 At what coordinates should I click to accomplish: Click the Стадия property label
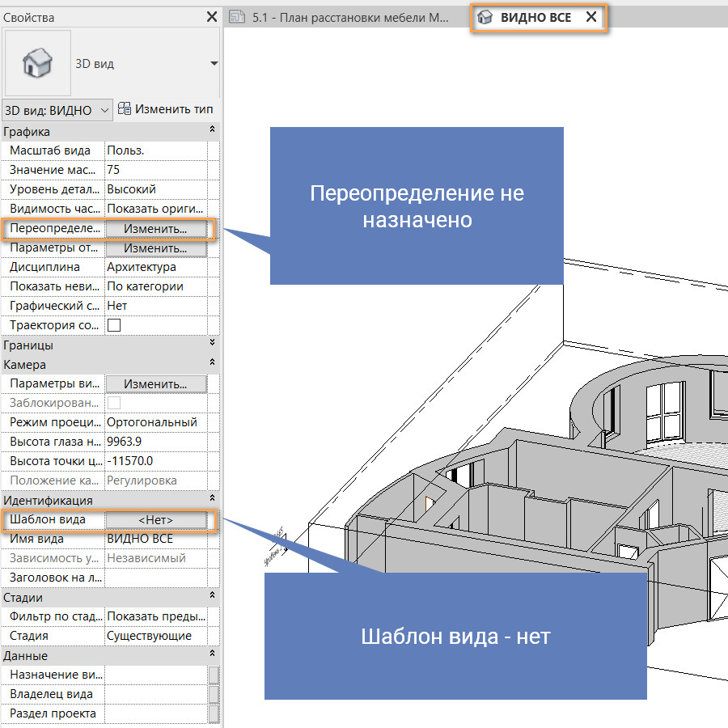pos(29,636)
